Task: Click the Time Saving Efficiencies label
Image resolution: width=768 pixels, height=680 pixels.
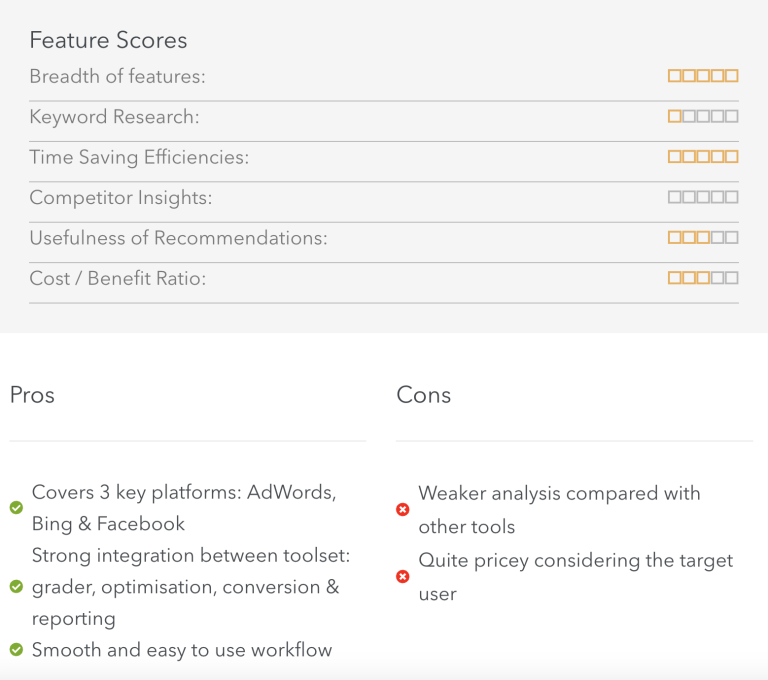Action: 139,158
